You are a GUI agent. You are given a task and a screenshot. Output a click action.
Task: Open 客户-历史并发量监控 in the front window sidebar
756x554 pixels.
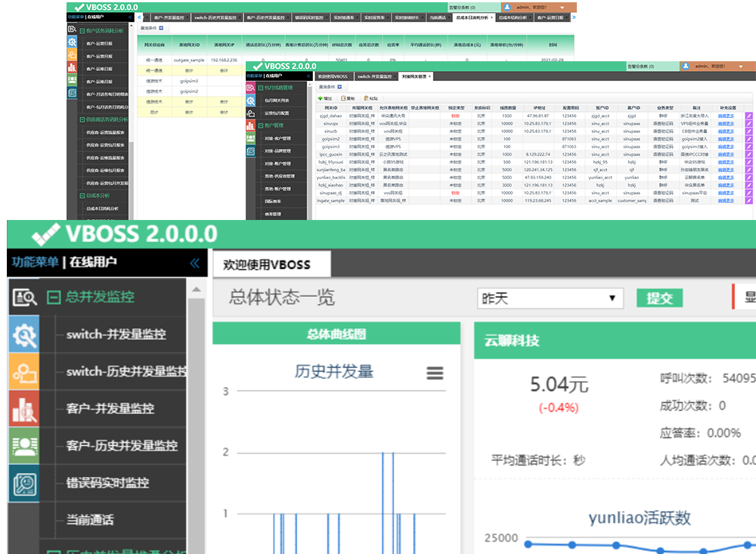point(122,446)
